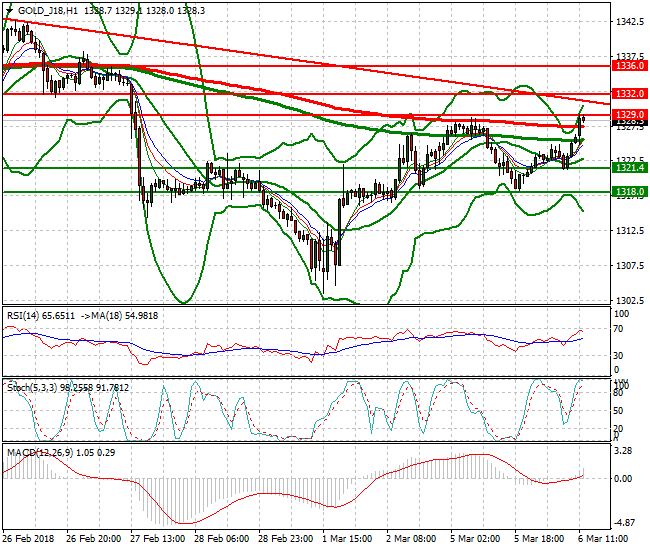Click the 26 Feb 2018 time axis label

(28, 539)
